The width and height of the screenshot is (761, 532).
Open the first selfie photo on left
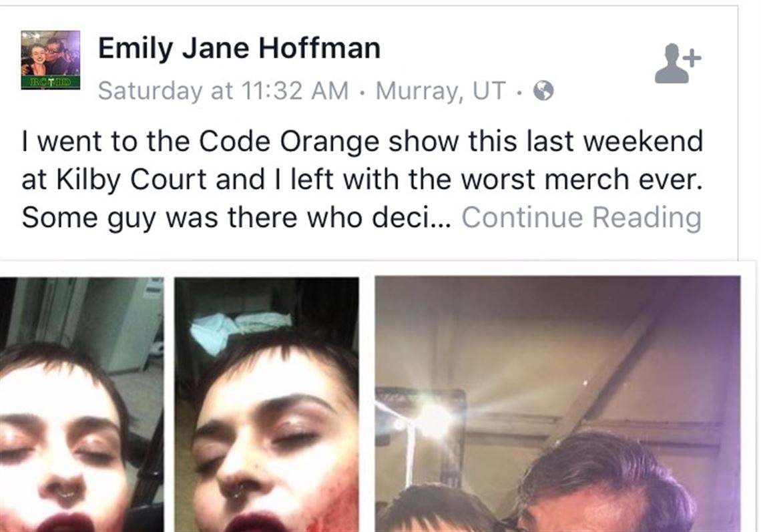click(x=81, y=405)
